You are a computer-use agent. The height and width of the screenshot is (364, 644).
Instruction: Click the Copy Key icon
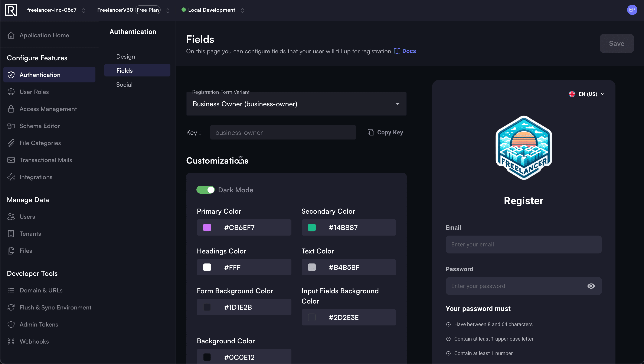point(371,132)
